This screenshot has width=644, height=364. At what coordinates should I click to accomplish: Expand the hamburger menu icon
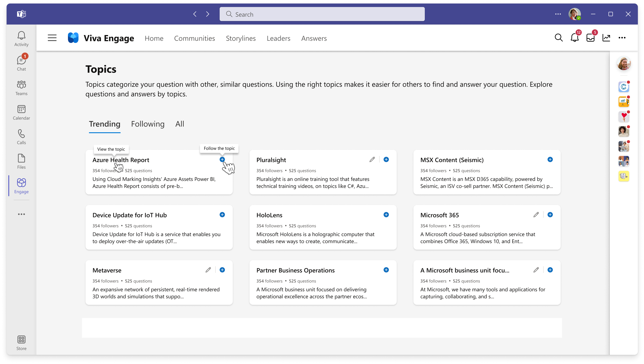[52, 38]
